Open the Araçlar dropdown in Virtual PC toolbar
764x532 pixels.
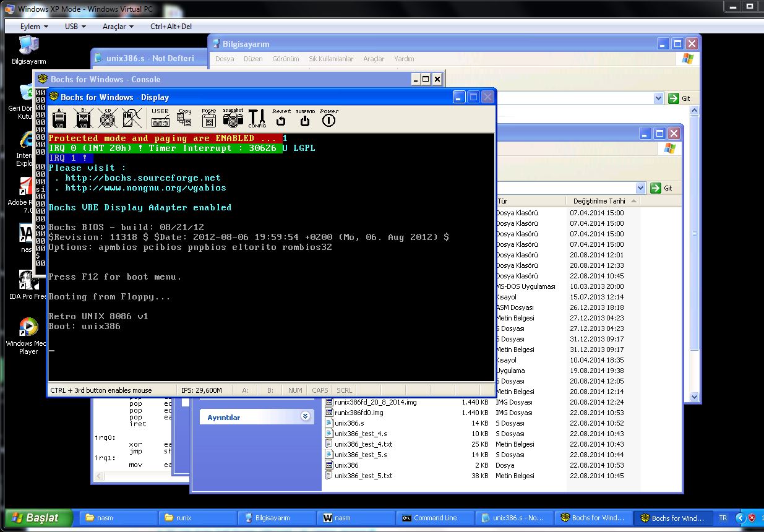(118, 27)
